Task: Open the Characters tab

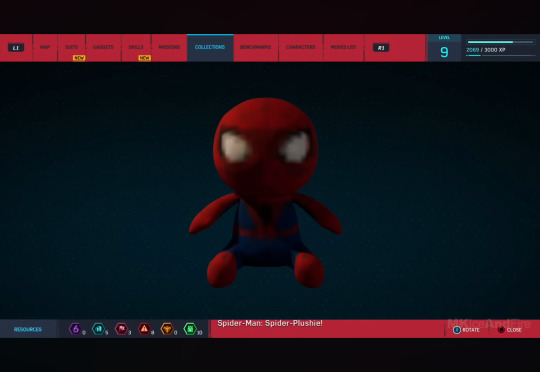Action: coord(301,47)
